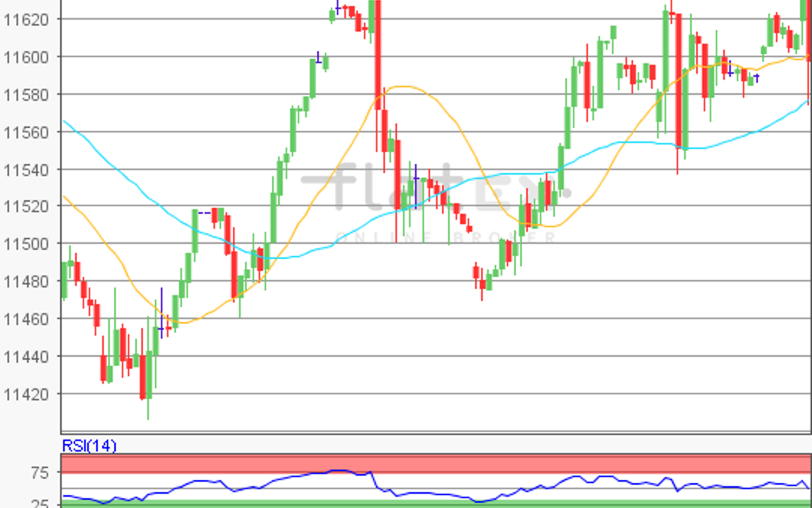The height and width of the screenshot is (508, 812).
Task: Click the 11460 price axis label
Action: click(x=26, y=319)
